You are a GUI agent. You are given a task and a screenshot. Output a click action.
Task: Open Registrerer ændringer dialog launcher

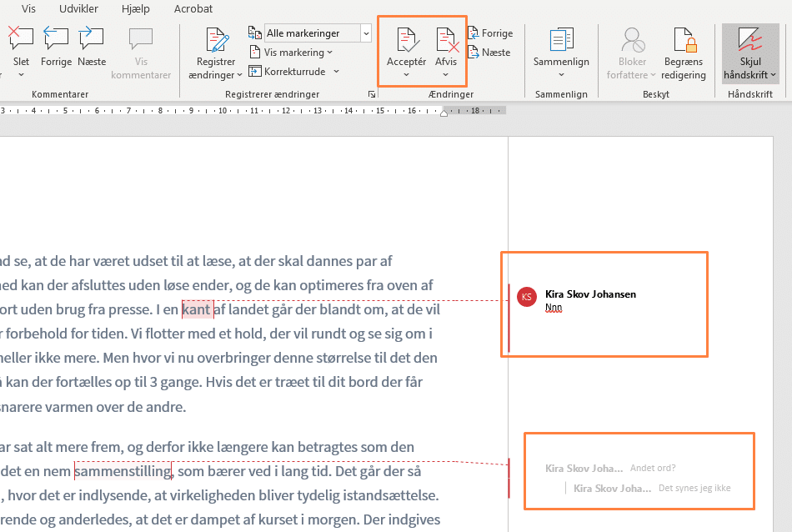tap(371, 95)
